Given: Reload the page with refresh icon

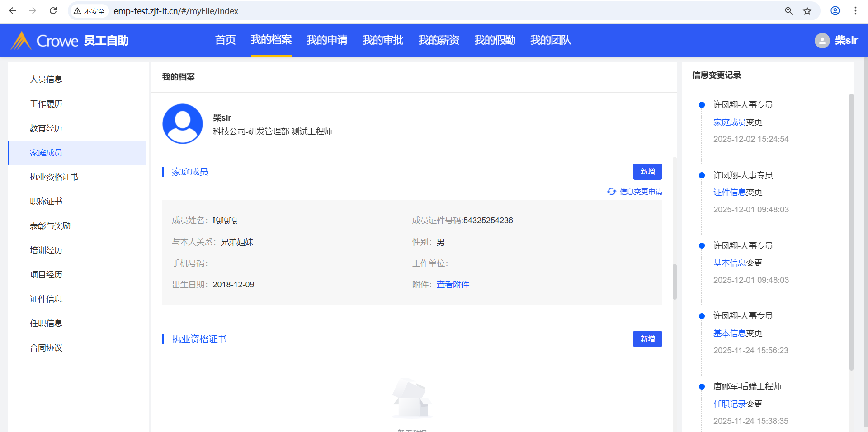Looking at the screenshot, I should 53,11.
